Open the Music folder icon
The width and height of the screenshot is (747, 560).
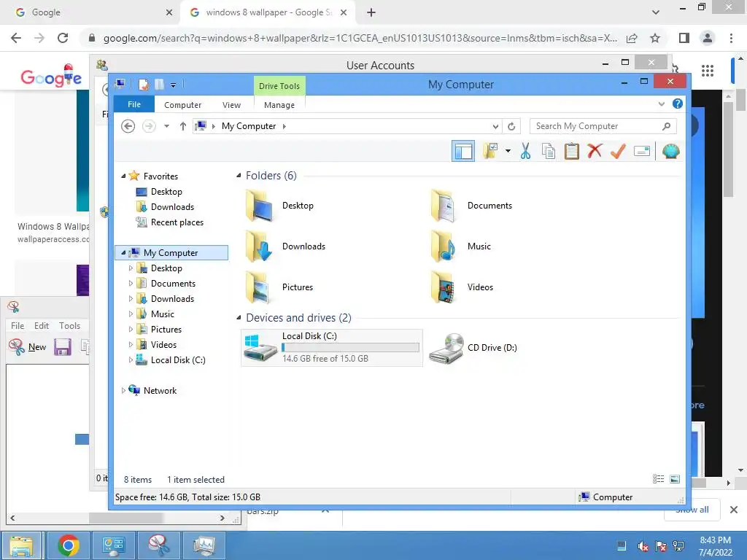(444, 246)
